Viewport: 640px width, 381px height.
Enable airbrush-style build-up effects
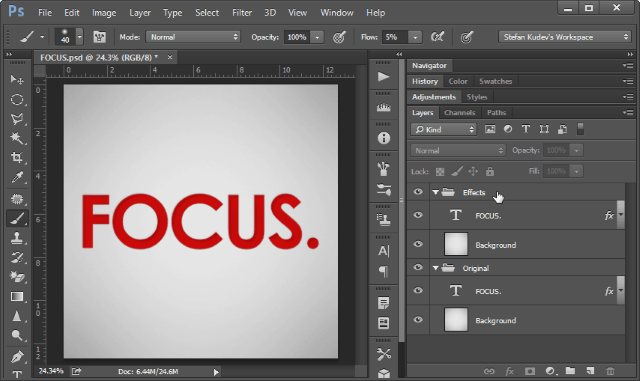coord(437,37)
